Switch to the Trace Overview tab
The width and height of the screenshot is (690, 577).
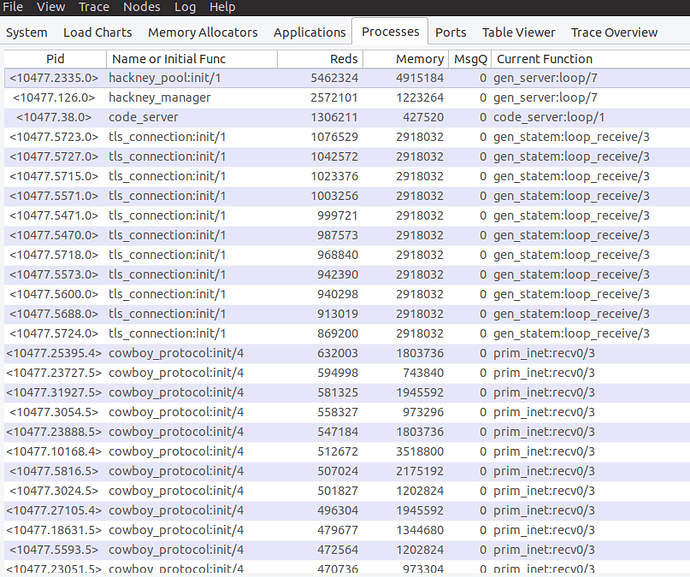pyautogui.click(x=614, y=33)
